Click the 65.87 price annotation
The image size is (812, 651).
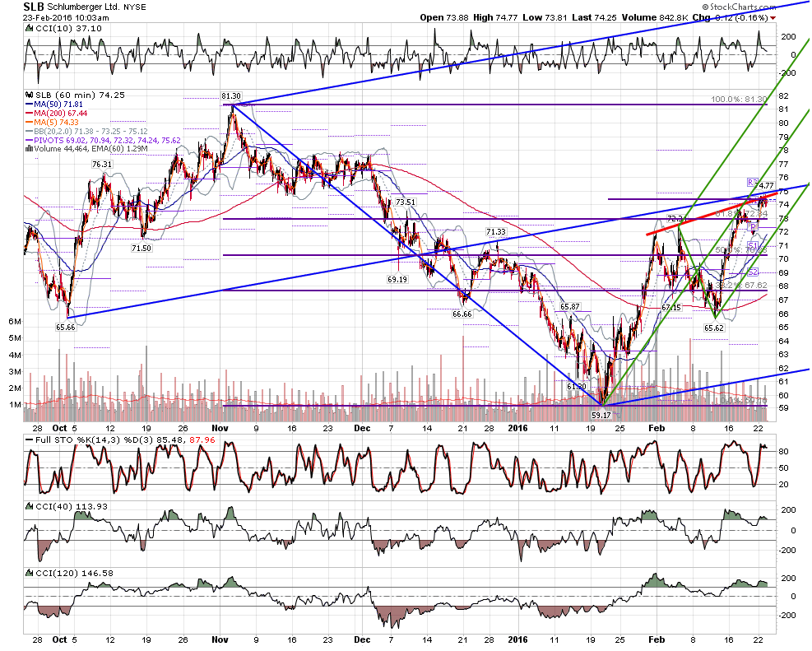click(569, 307)
